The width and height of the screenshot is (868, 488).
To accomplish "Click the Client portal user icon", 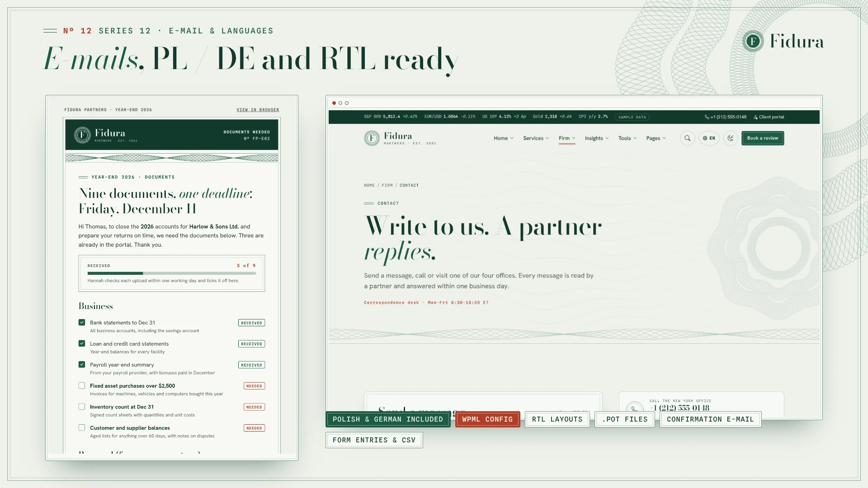I will (755, 117).
